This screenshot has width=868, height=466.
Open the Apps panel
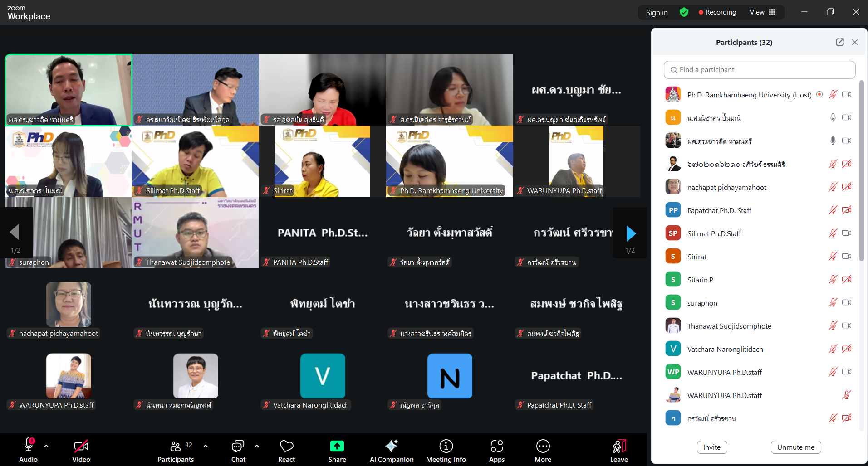coord(496,447)
